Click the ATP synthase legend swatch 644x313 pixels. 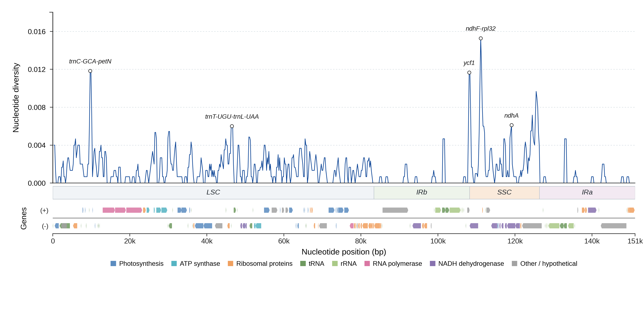(x=174, y=264)
